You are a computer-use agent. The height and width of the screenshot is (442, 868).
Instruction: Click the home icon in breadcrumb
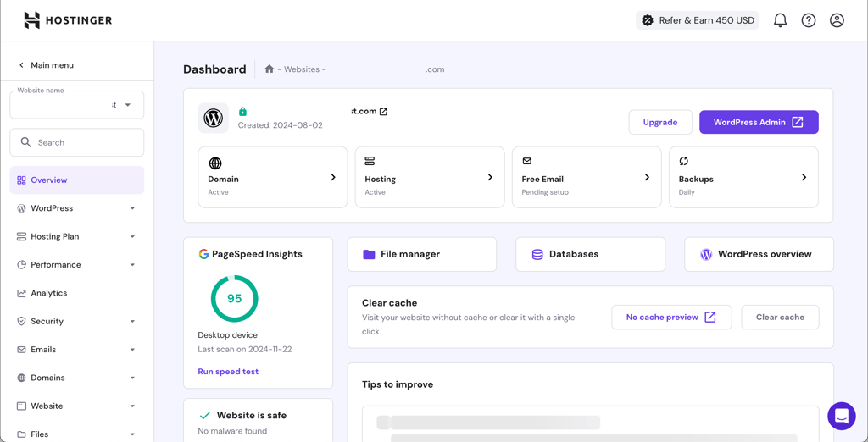coord(269,69)
